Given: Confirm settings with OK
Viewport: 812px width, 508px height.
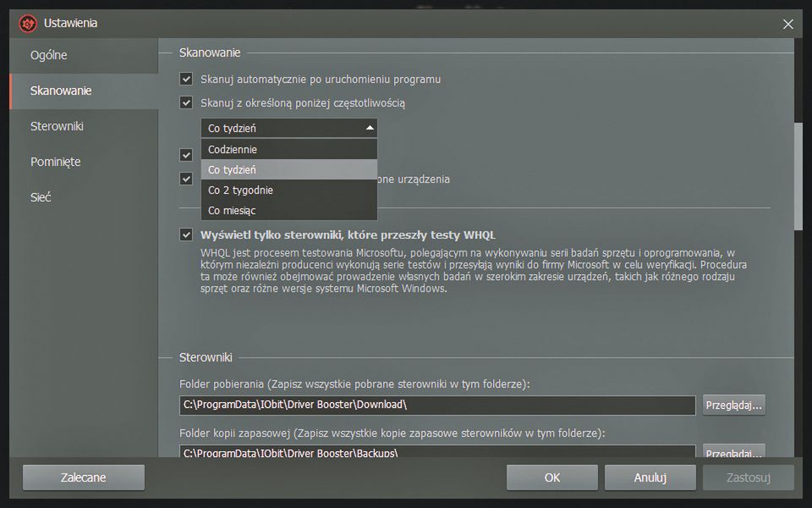Looking at the screenshot, I should pos(552,478).
